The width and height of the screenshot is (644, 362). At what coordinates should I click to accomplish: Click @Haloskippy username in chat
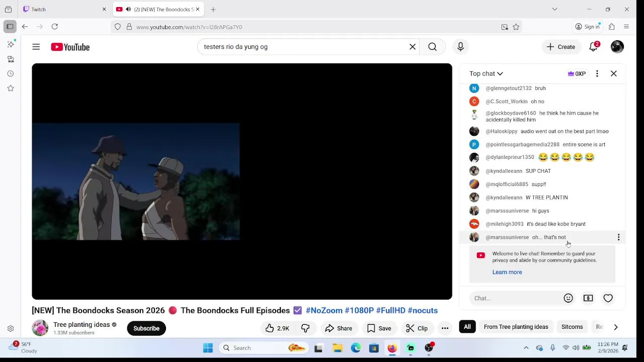[501, 131]
